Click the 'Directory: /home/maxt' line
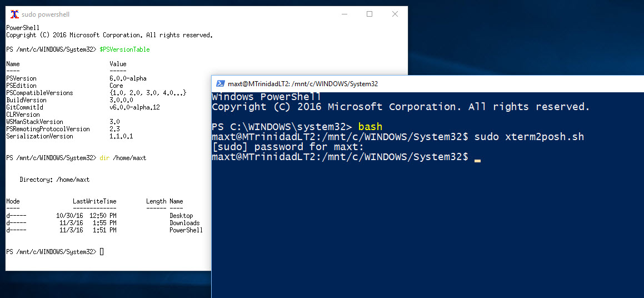Image resolution: width=644 pixels, height=298 pixels. pos(54,180)
